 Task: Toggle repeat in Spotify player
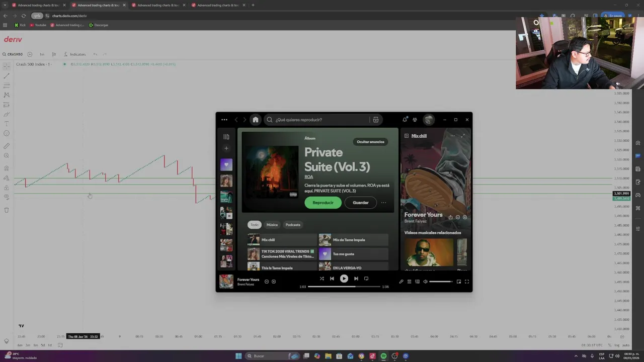pyautogui.click(x=366, y=279)
